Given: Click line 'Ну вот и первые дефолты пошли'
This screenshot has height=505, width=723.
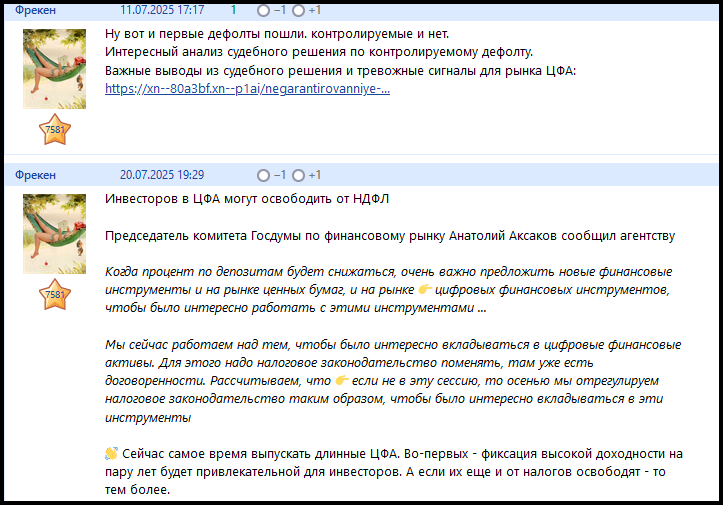Looking at the screenshot, I should point(277,34).
